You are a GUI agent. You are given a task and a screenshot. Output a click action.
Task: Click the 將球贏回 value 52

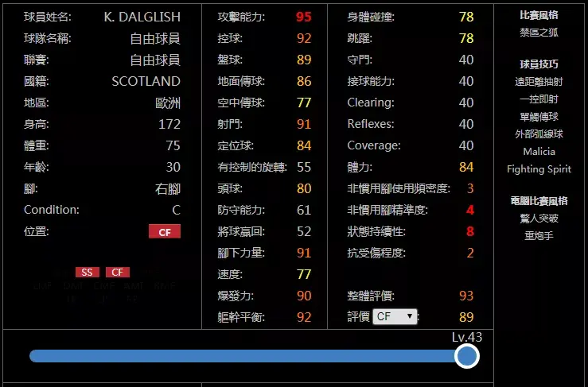(304, 231)
